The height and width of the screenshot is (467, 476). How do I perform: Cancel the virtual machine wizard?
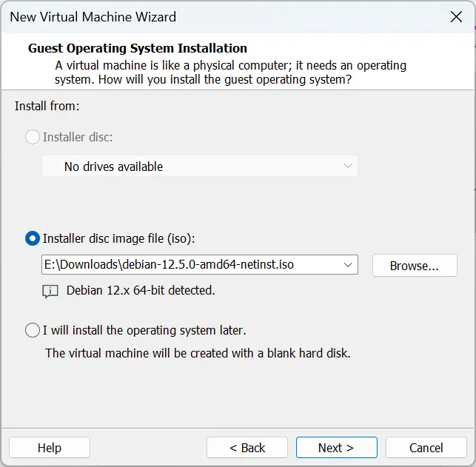click(426, 448)
